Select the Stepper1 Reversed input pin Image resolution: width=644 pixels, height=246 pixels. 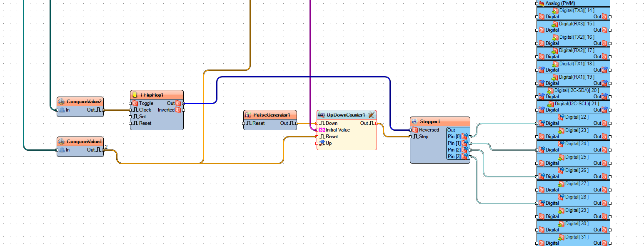click(410, 130)
